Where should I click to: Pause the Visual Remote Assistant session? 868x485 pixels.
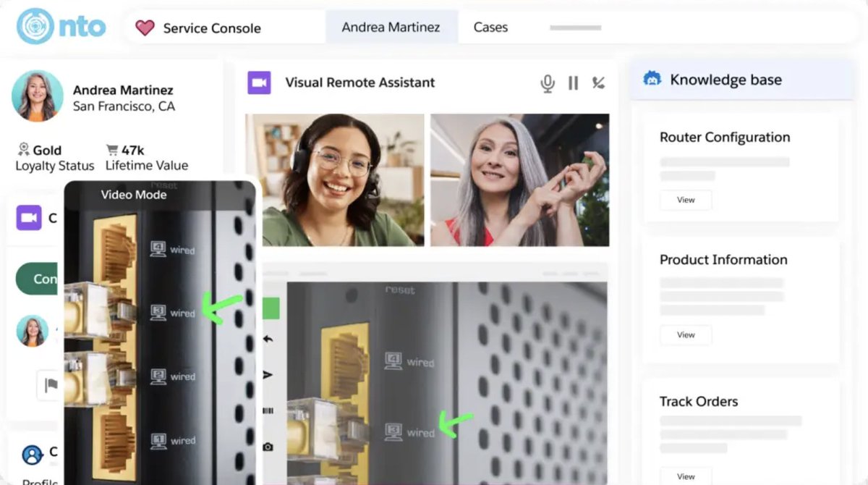point(573,83)
